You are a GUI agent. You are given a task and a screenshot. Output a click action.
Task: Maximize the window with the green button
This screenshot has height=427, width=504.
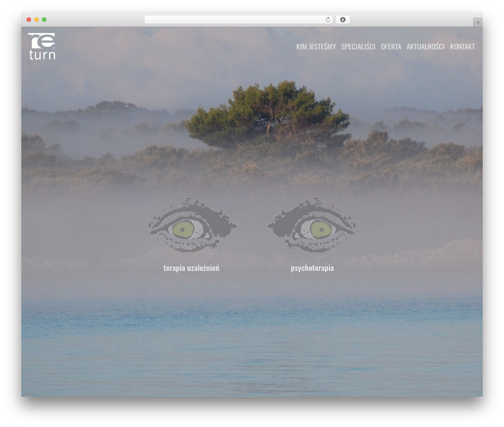click(44, 20)
